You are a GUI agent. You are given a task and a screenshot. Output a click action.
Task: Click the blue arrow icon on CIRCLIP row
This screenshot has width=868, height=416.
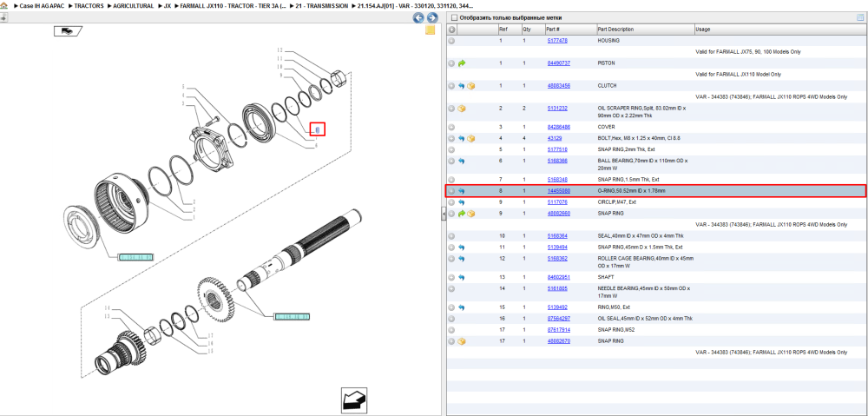462,202
